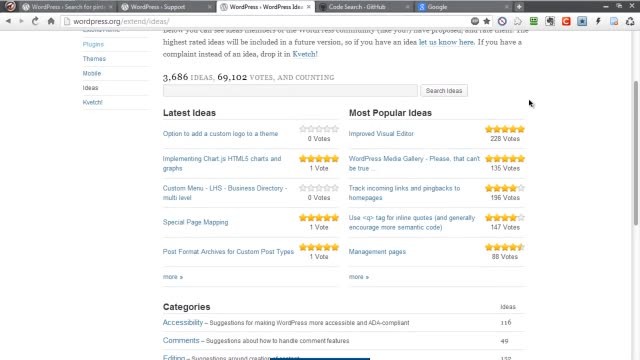This screenshot has width=640, height=360.
Task: Click star rating beside Management pages
Action: (505, 247)
